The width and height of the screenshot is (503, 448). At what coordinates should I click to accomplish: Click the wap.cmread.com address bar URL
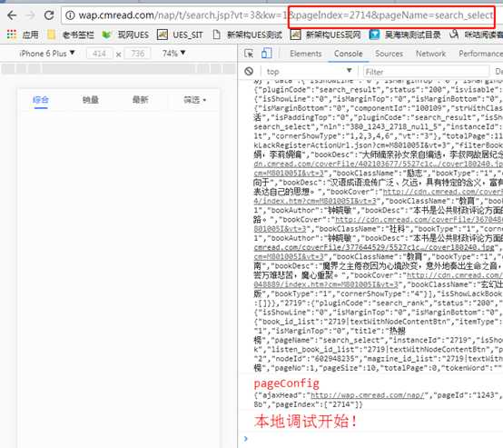[x=278, y=15]
